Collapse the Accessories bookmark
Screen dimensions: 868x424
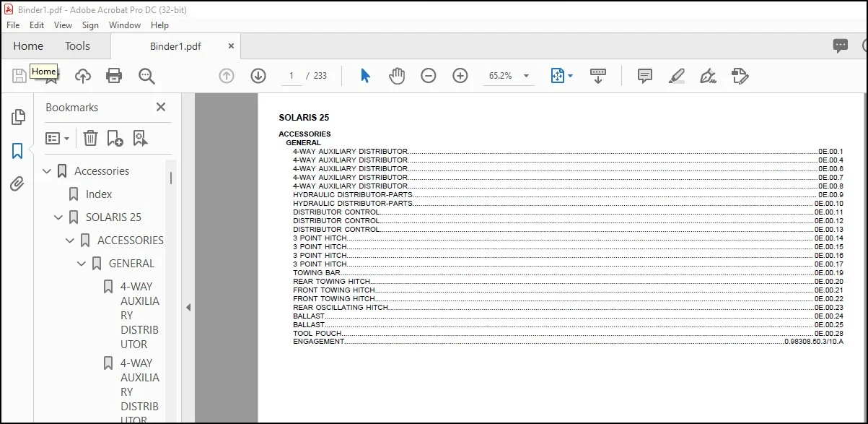click(48, 171)
